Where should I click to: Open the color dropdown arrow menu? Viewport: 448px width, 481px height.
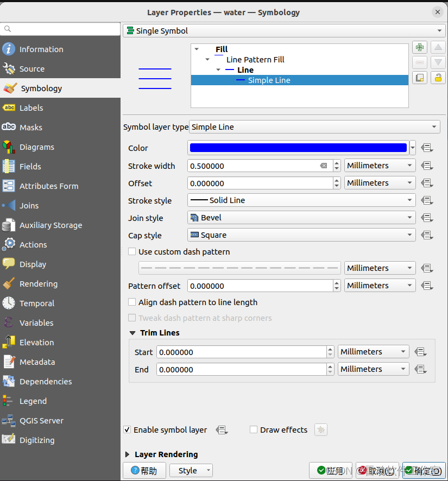[x=413, y=148]
